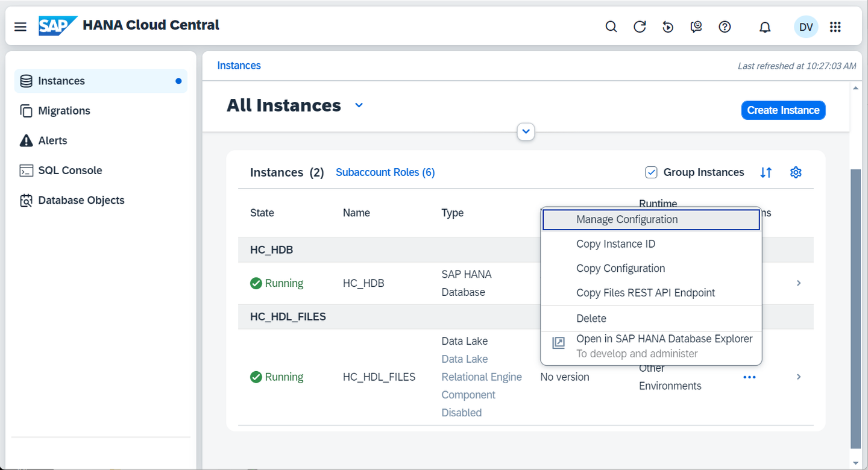868x470 pixels.
Task: Open auto-refresh settings icon
Action: click(x=668, y=27)
